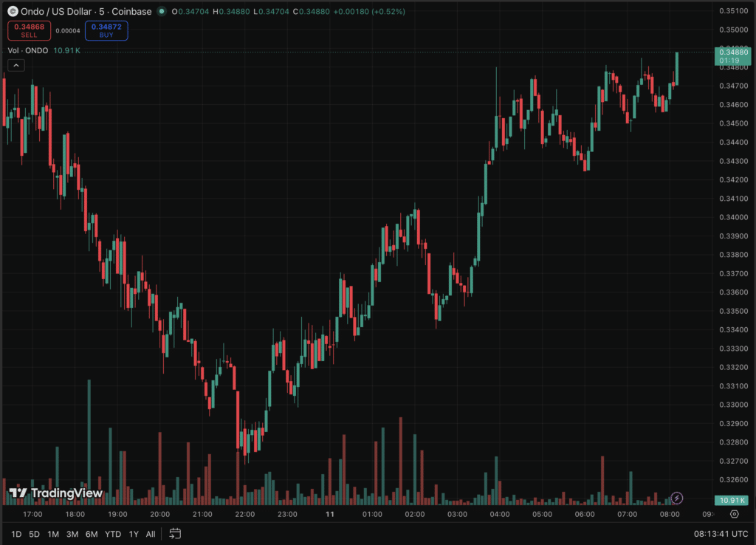The height and width of the screenshot is (545, 756).
Task: Select the 1M time range
Action: [x=53, y=534]
